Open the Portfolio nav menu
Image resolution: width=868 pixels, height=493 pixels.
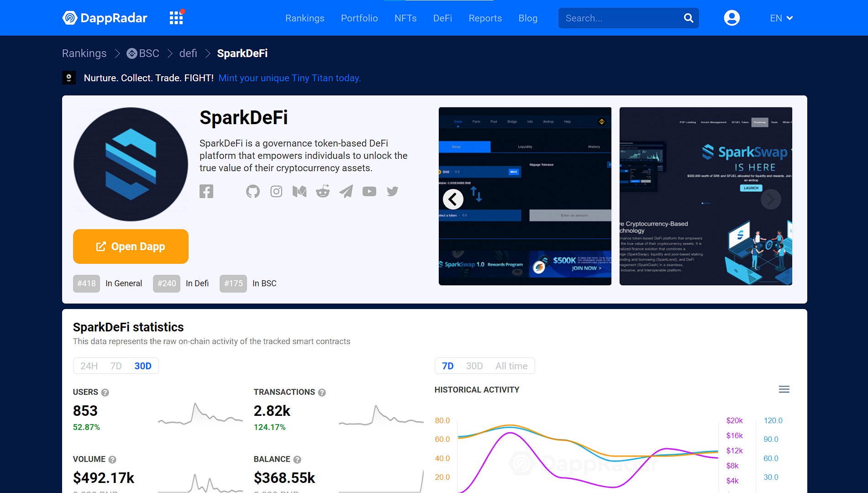(x=359, y=18)
